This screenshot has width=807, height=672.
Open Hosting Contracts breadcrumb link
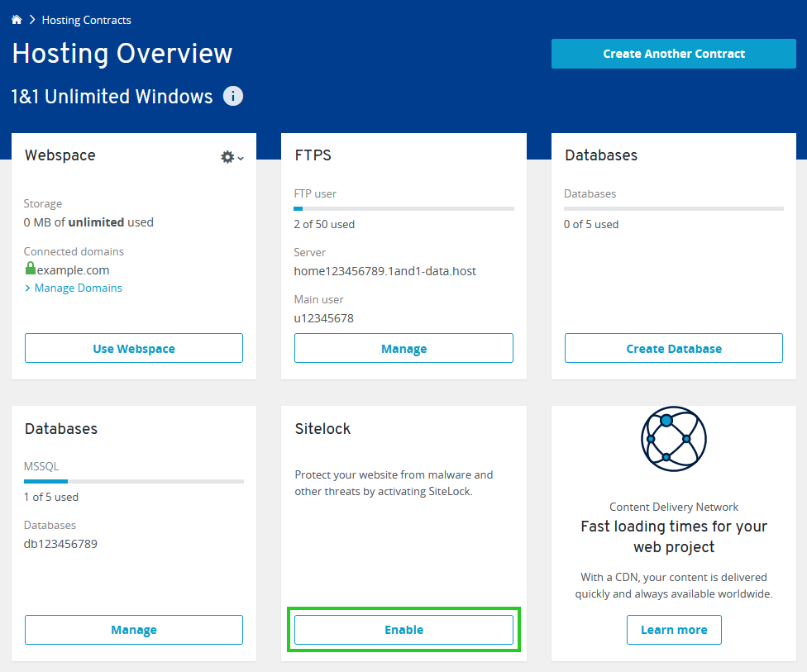coord(87,20)
